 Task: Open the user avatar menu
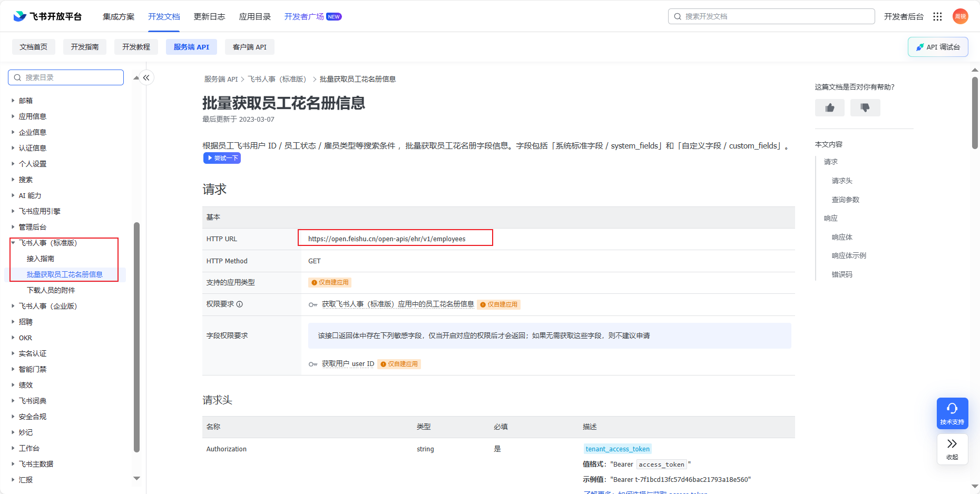tap(960, 16)
